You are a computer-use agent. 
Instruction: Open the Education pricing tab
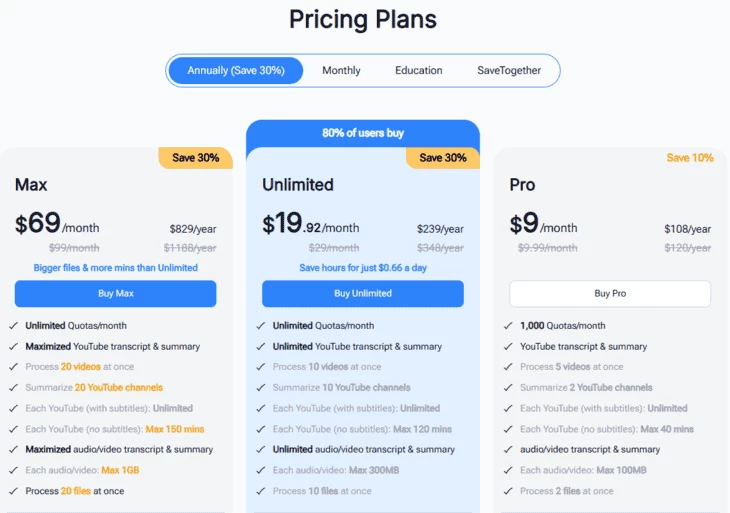[x=419, y=70]
